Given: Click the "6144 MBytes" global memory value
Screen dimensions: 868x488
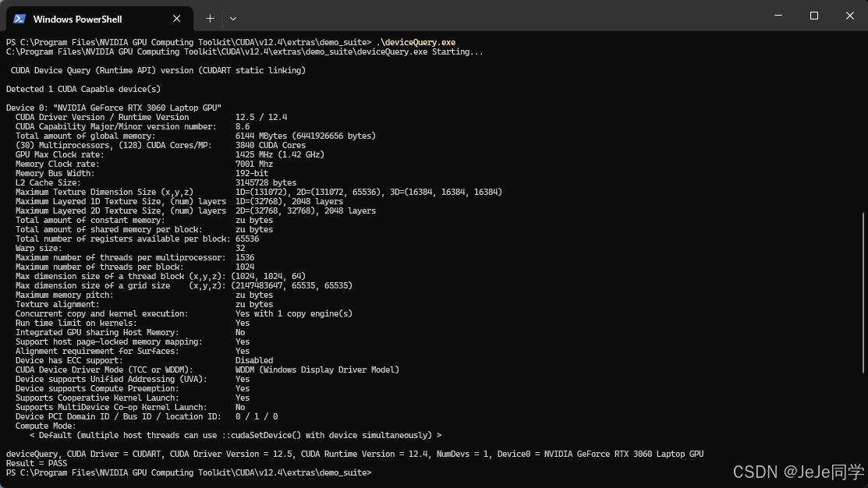Looking at the screenshot, I should coord(261,136).
